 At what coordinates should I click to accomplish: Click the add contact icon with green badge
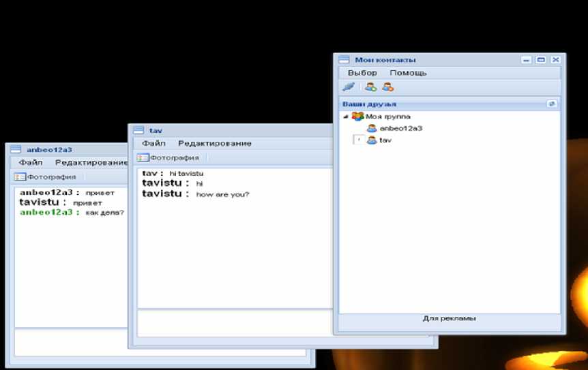tap(370, 87)
